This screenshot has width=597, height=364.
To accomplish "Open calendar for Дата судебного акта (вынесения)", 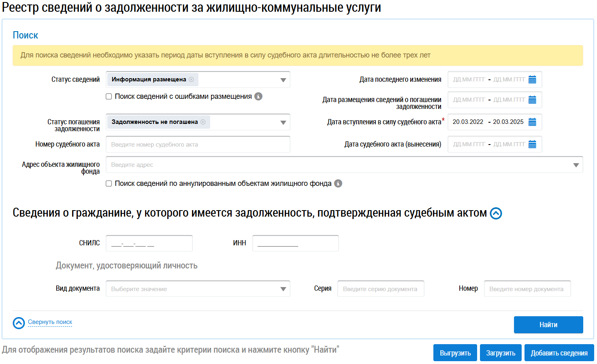I will (x=532, y=145).
